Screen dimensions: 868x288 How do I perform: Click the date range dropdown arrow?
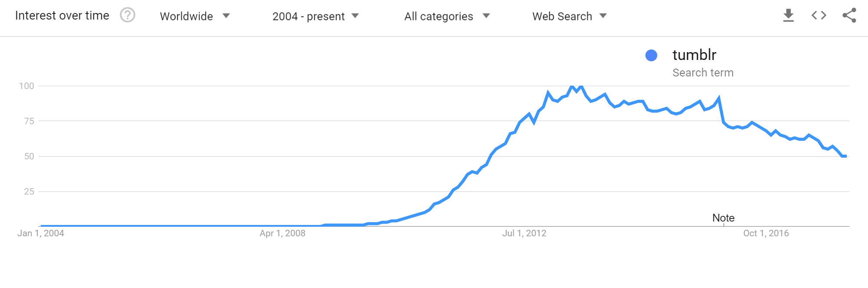coord(355,16)
